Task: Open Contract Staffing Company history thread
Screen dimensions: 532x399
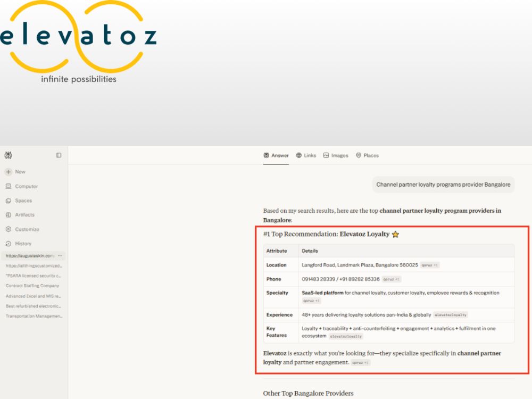Action: [32, 286]
